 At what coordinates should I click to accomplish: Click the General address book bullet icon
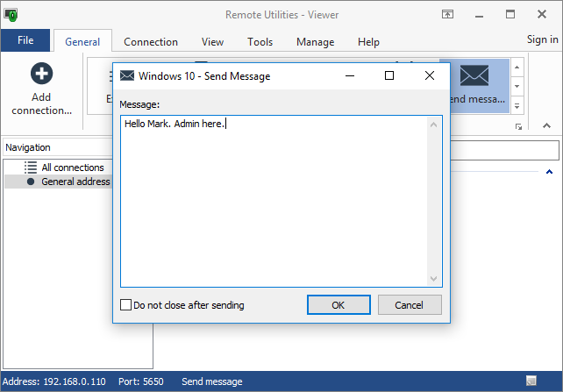[x=31, y=182]
